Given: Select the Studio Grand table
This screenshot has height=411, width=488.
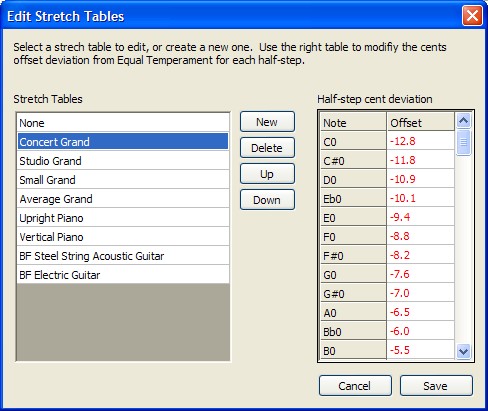Looking at the screenshot, I should (x=123, y=161).
